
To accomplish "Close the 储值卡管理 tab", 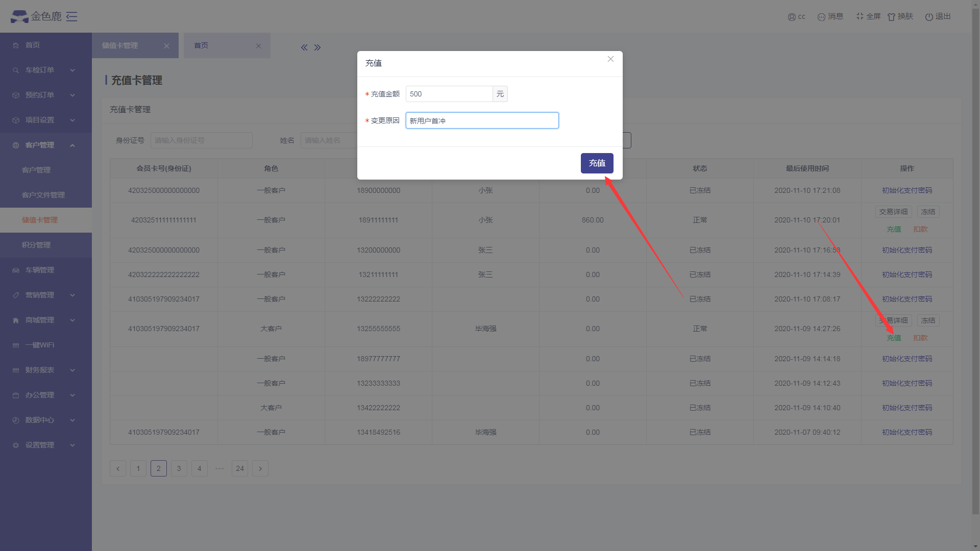I will [166, 46].
